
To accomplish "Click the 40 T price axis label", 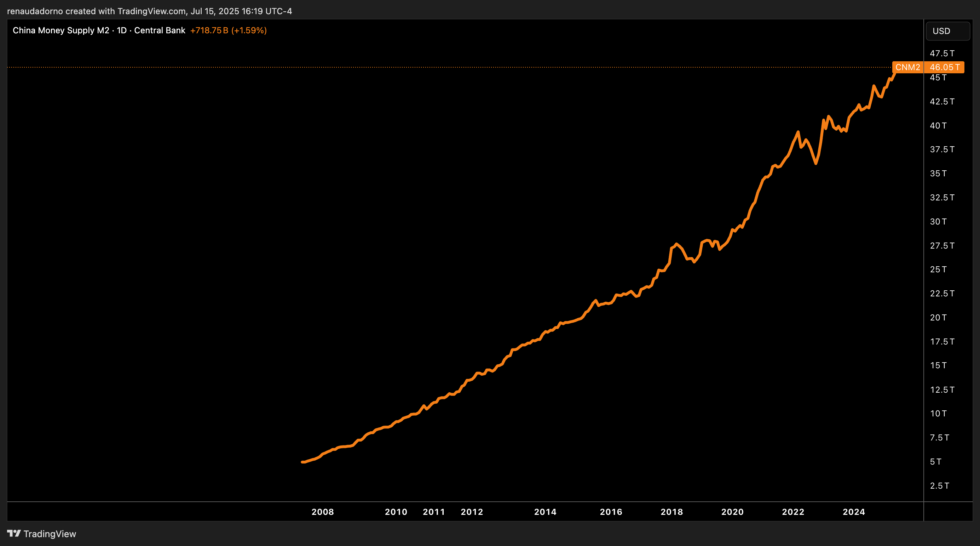I will (938, 126).
